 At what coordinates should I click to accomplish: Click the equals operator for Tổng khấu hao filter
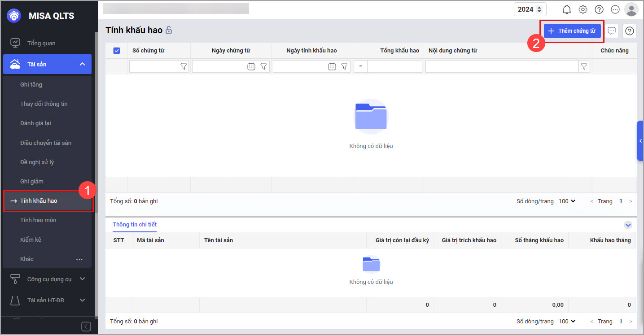360,66
